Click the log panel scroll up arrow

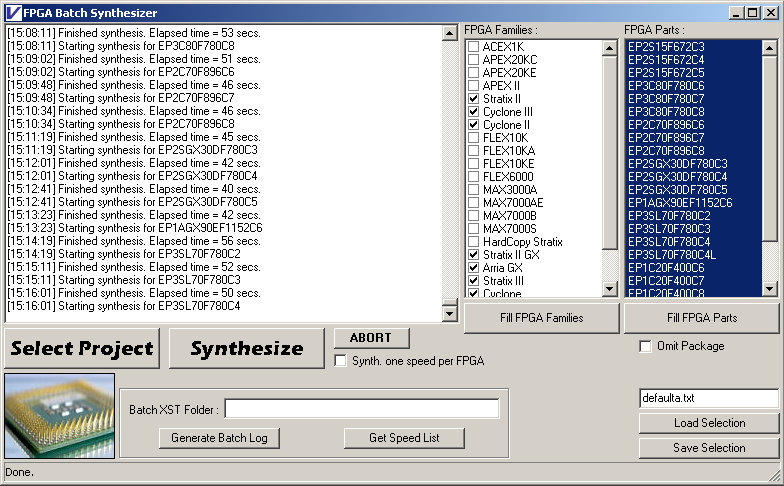(450, 34)
